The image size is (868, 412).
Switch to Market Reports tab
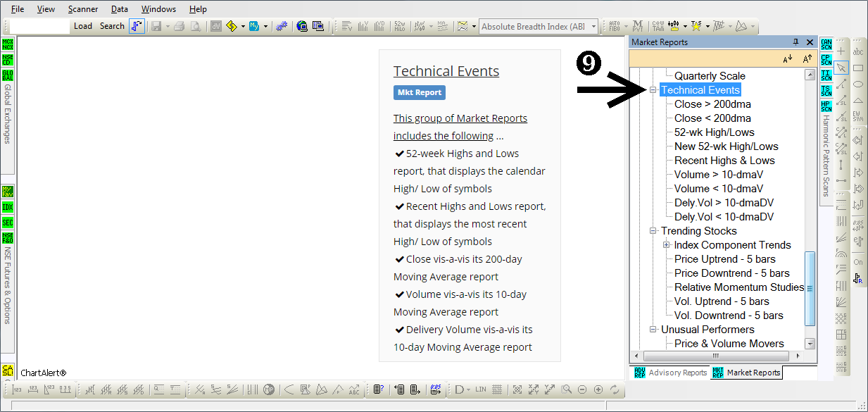click(x=746, y=373)
